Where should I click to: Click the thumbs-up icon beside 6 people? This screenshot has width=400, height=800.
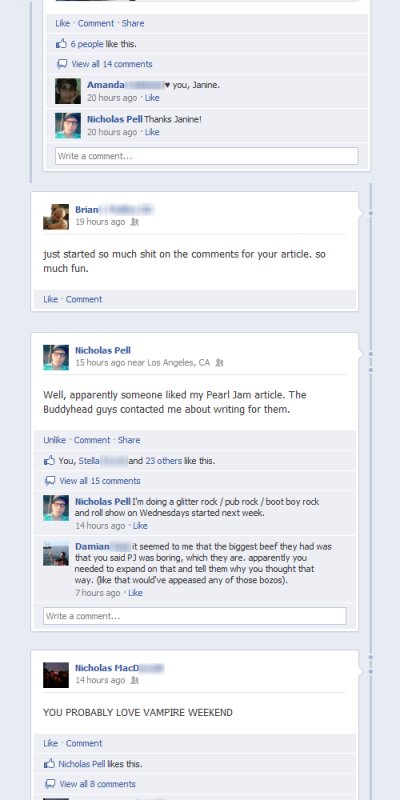pos(61,44)
